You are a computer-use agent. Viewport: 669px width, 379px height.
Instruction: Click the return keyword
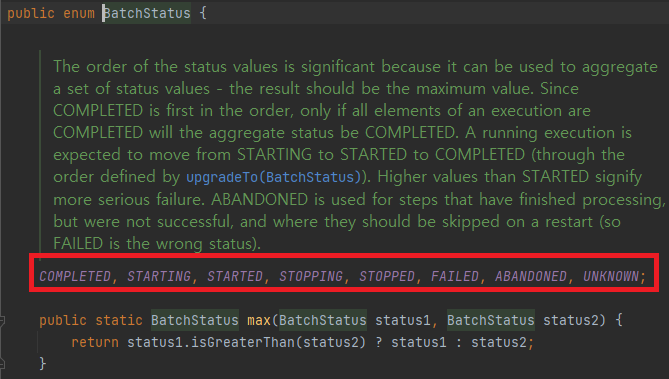click(95, 342)
